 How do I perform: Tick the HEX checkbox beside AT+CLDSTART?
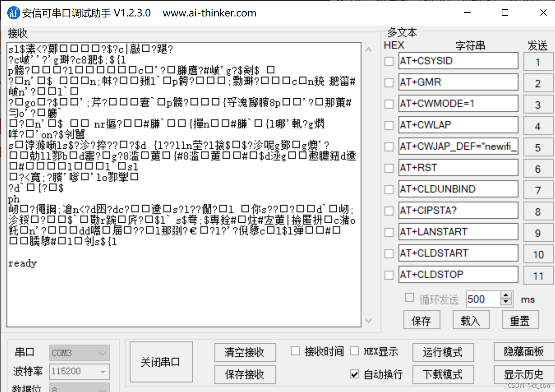pos(389,254)
